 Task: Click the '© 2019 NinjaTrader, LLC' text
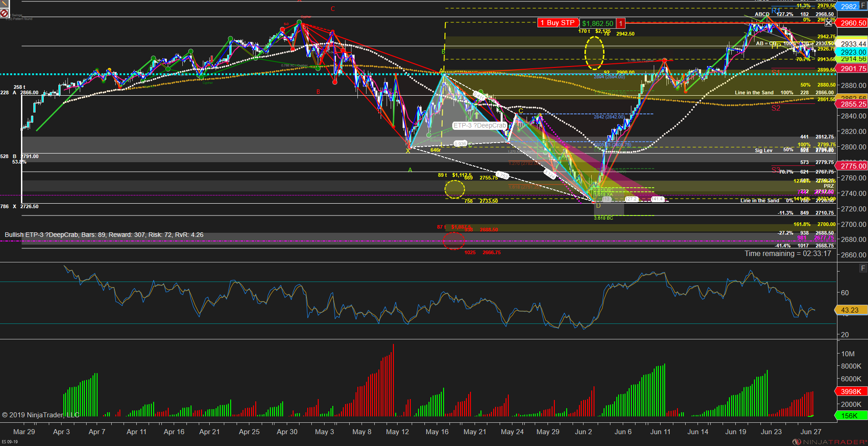(x=41, y=415)
